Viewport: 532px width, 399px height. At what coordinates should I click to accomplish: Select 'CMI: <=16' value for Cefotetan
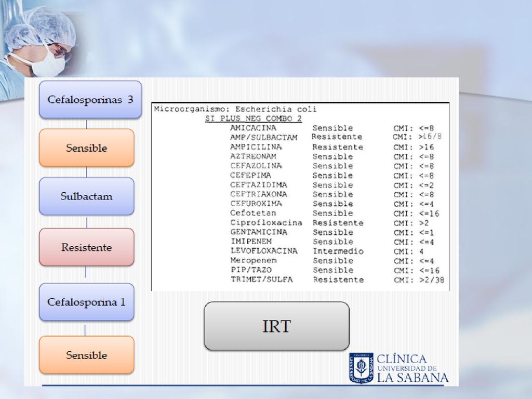(416, 214)
